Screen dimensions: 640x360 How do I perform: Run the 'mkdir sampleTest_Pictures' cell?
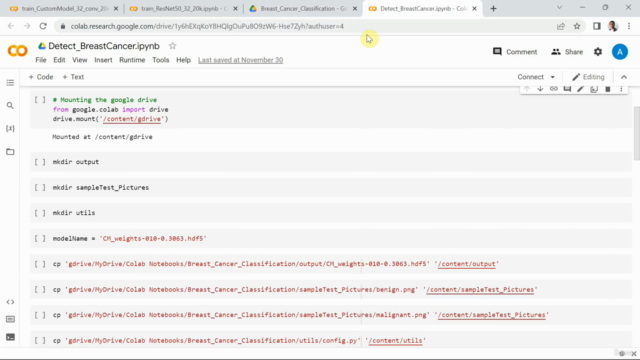(40, 188)
